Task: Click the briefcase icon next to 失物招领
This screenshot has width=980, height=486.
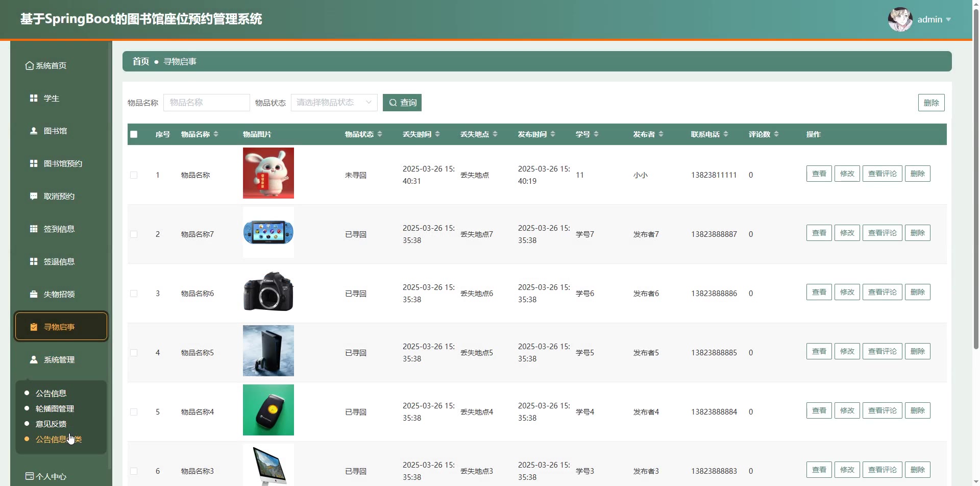Action: pos(34,294)
